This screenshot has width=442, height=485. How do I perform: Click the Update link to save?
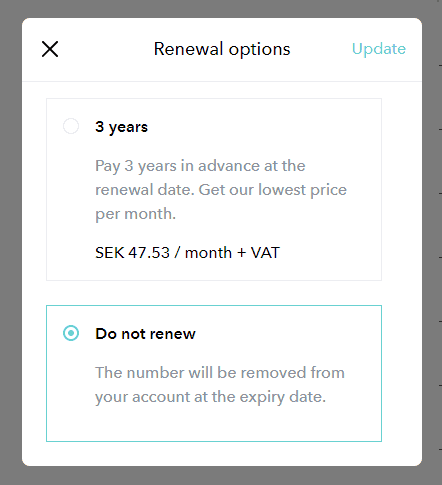pos(379,49)
